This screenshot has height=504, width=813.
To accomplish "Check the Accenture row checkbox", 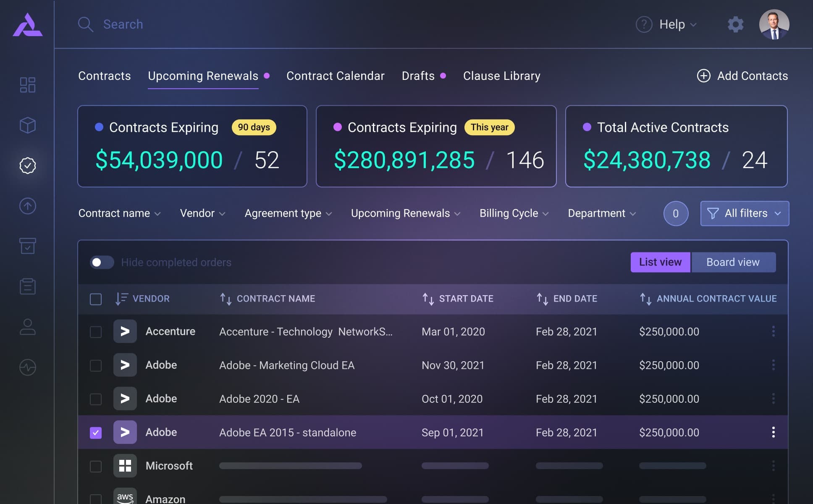I will 96,332.
